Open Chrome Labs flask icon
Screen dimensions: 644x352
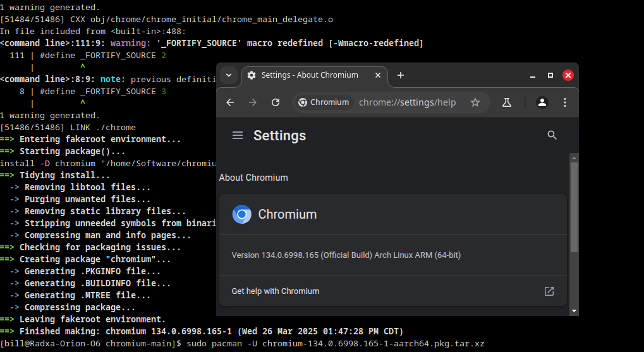(x=507, y=102)
